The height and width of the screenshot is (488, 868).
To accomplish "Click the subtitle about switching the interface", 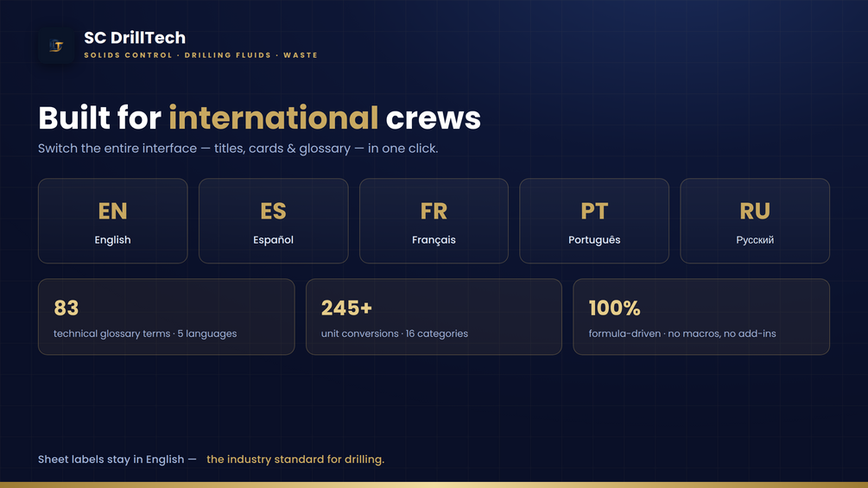I will tap(238, 149).
